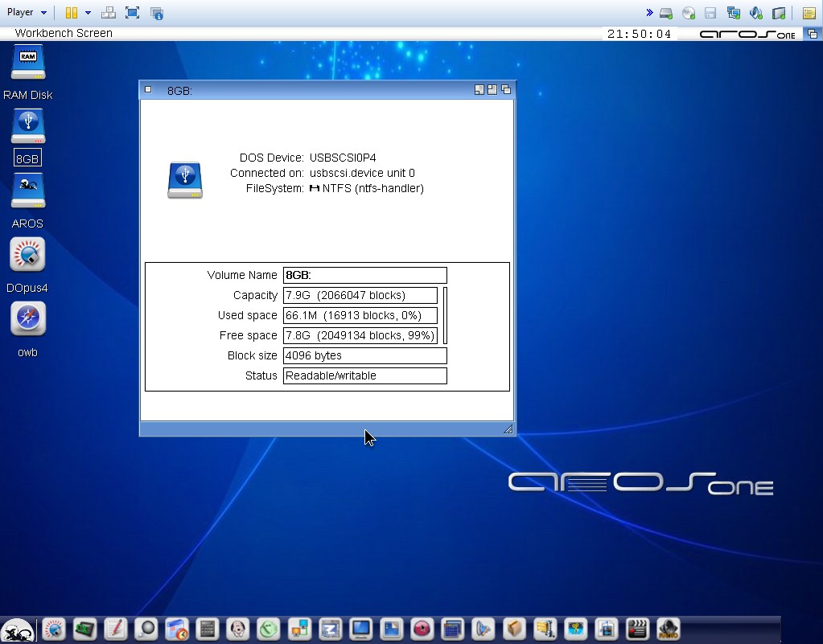Toggle the CD/DVD drive device icon
This screenshot has height=644, width=823.
[x=689, y=13]
